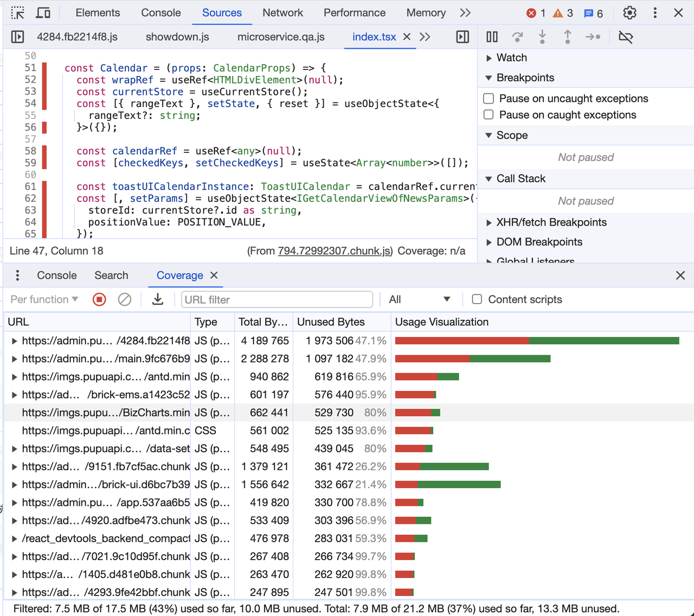Toggle the file navigator sidebar icon
The height and width of the screenshot is (616, 694).
click(17, 37)
